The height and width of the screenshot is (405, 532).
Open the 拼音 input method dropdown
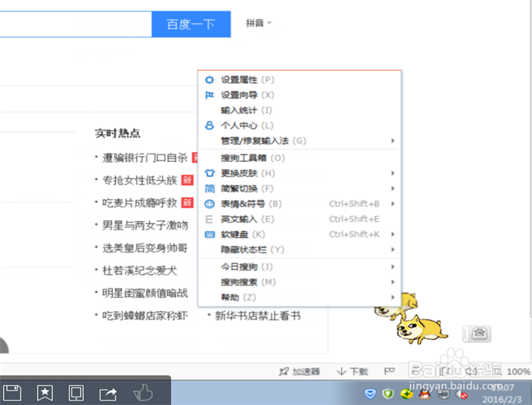(x=259, y=23)
